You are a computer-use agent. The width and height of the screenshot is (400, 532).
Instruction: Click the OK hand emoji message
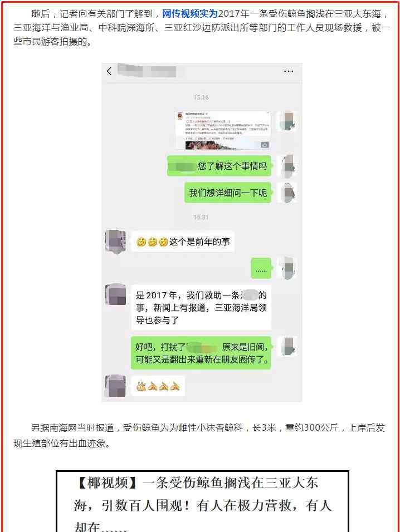158,386
